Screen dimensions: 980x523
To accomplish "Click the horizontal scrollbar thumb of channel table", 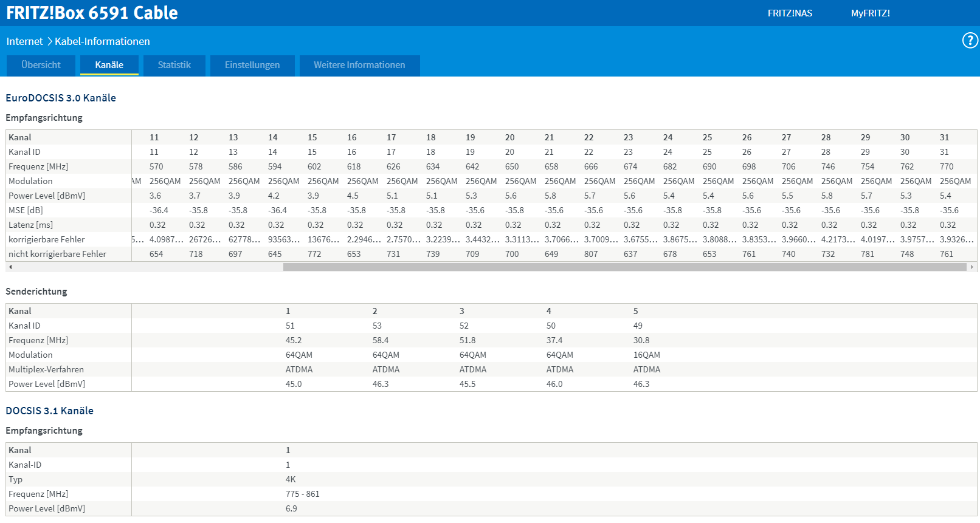I will pyautogui.click(x=624, y=267).
